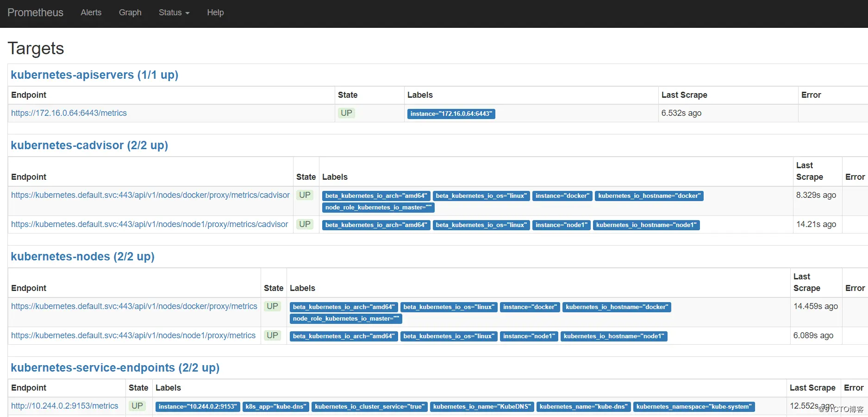Click beta_kubernetes_io_os="linux" label in node1 cadvisor row
Image resolution: width=868 pixels, height=417 pixels.
481,225
